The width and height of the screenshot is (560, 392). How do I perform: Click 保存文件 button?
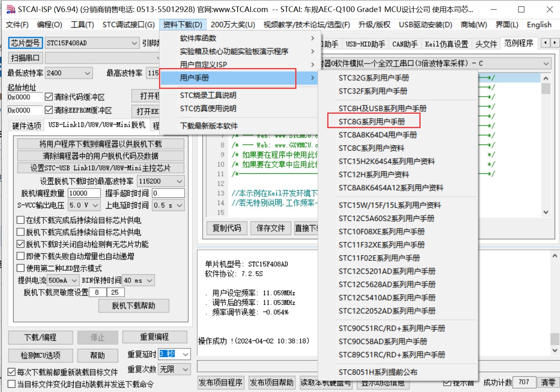click(271, 228)
